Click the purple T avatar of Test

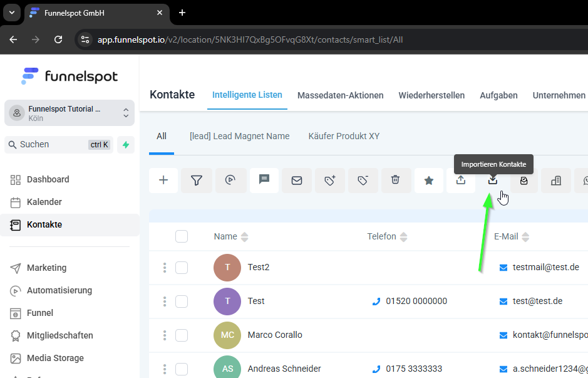(x=227, y=301)
